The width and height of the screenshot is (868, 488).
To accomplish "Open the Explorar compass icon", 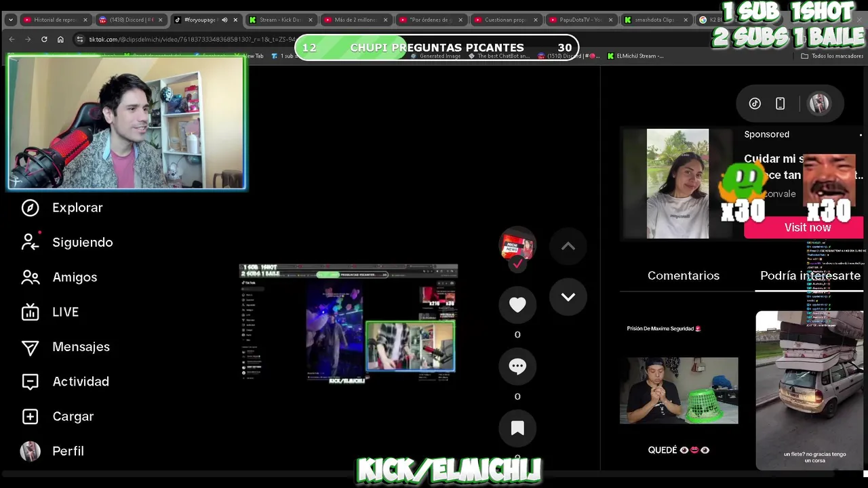I will (x=30, y=207).
